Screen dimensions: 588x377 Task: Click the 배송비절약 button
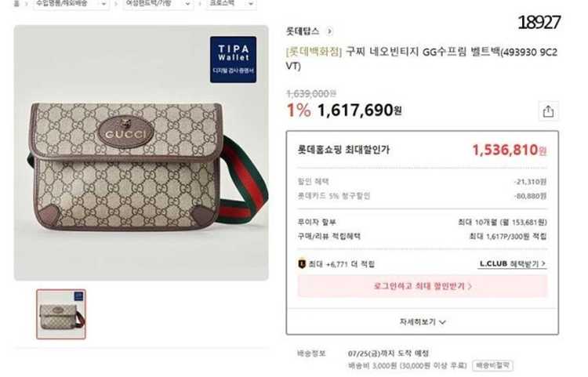click(x=493, y=365)
